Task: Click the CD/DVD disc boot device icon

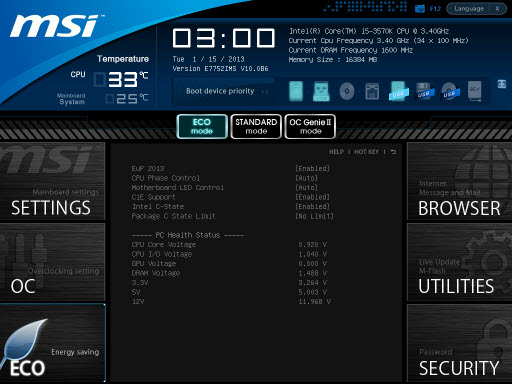Action: (x=347, y=91)
